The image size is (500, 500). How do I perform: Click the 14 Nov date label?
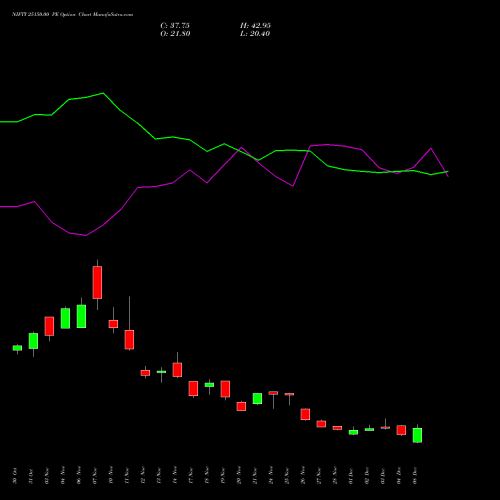(x=175, y=476)
